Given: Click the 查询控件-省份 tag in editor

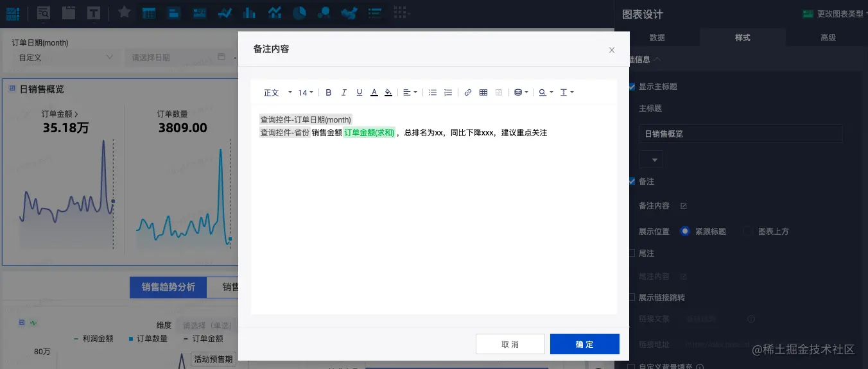Looking at the screenshot, I should [x=284, y=133].
